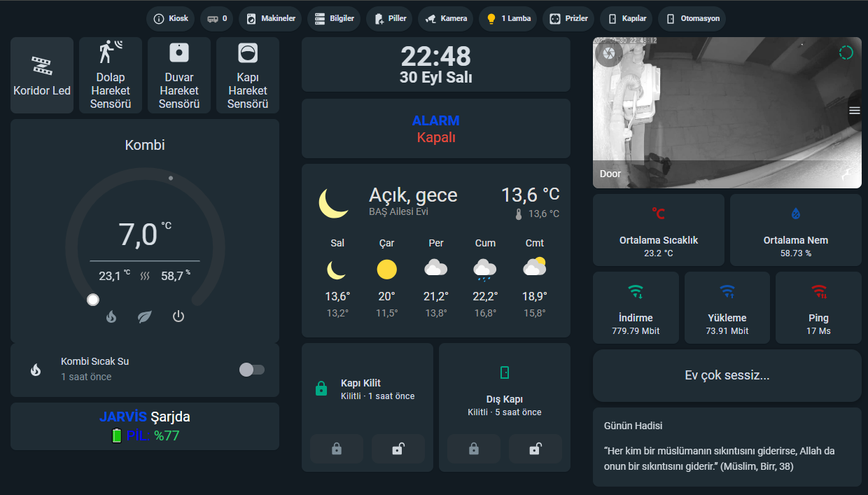Set Kombi to heat mode with flame icon

pos(111,316)
